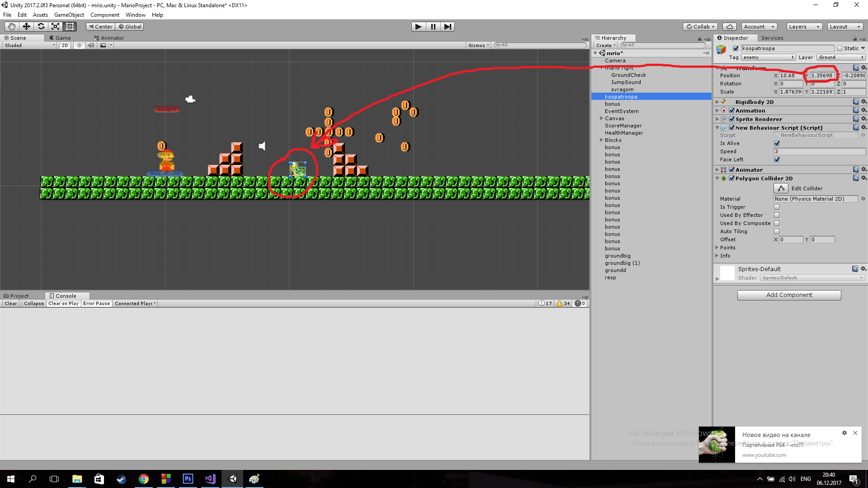Image resolution: width=868 pixels, height=488 pixels.
Task: Toggle the 2D scene view button
Action: (x=65, y=45)
